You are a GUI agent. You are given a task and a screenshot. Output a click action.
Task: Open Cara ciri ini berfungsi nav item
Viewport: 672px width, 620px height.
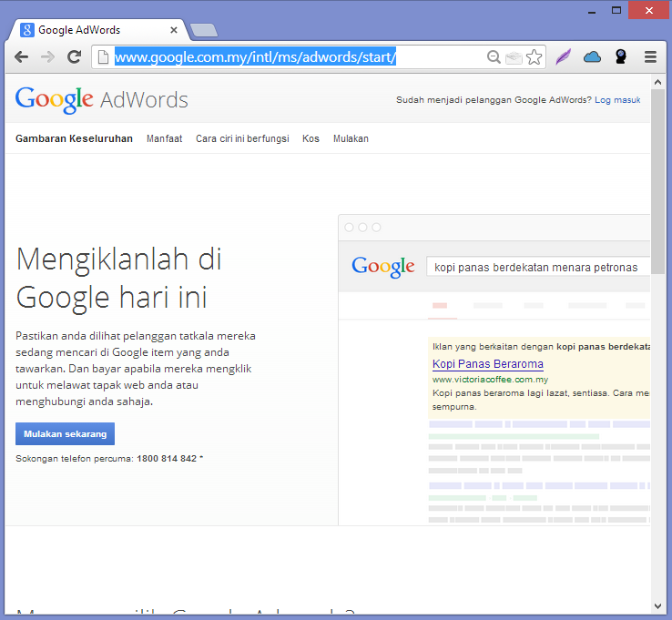[242, 138]
